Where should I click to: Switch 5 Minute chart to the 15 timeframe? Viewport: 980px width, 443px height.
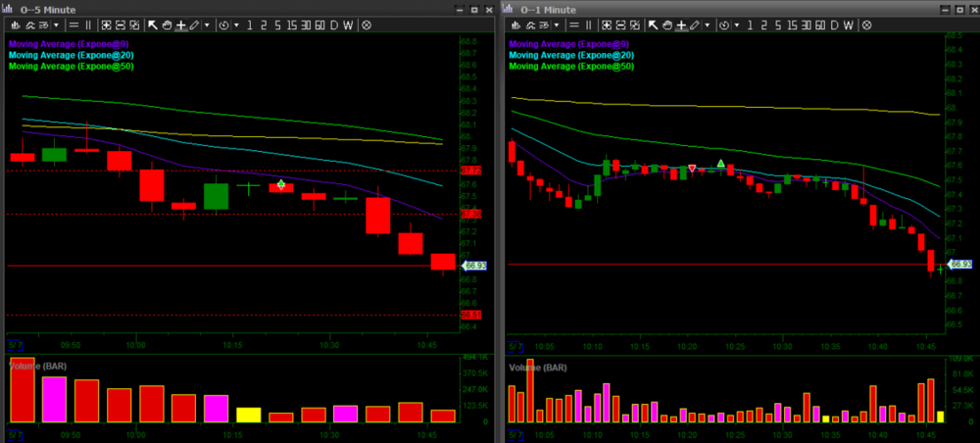pyautogui.click(x=291, y=24)
